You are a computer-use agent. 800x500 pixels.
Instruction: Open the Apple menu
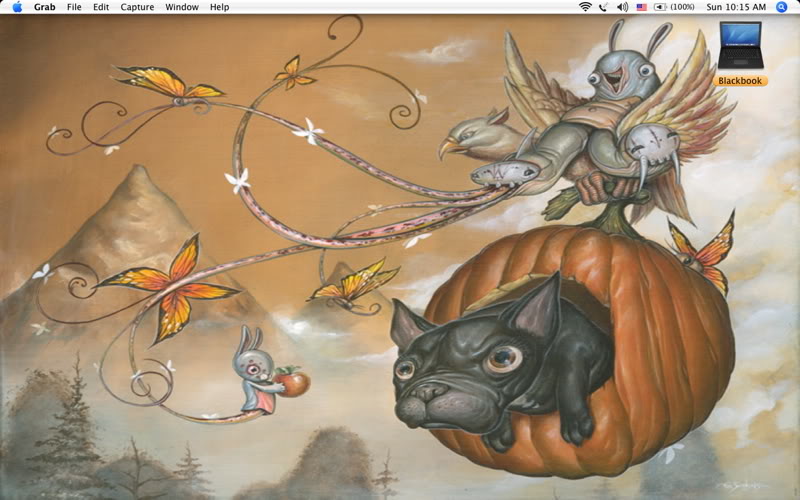[17, 7]
